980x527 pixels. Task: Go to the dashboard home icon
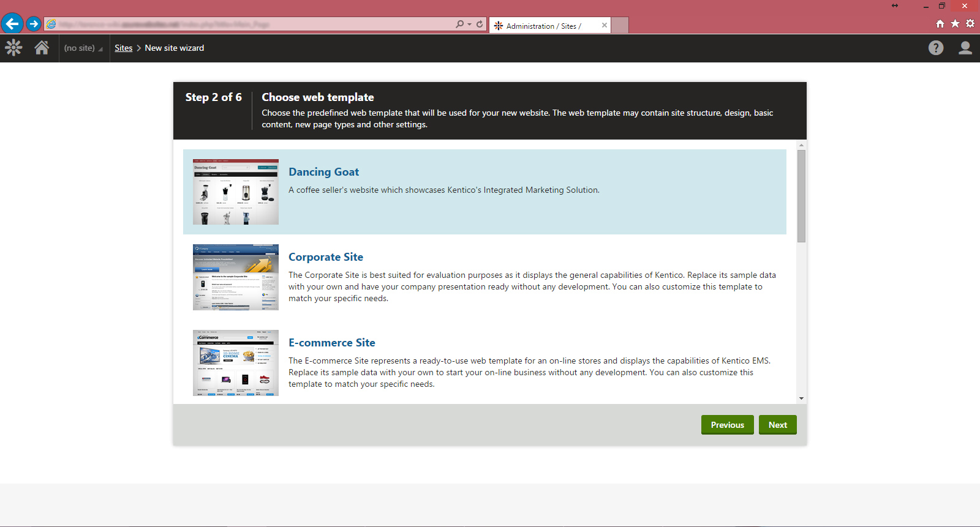pyautogui.click(x=42, y=48)
